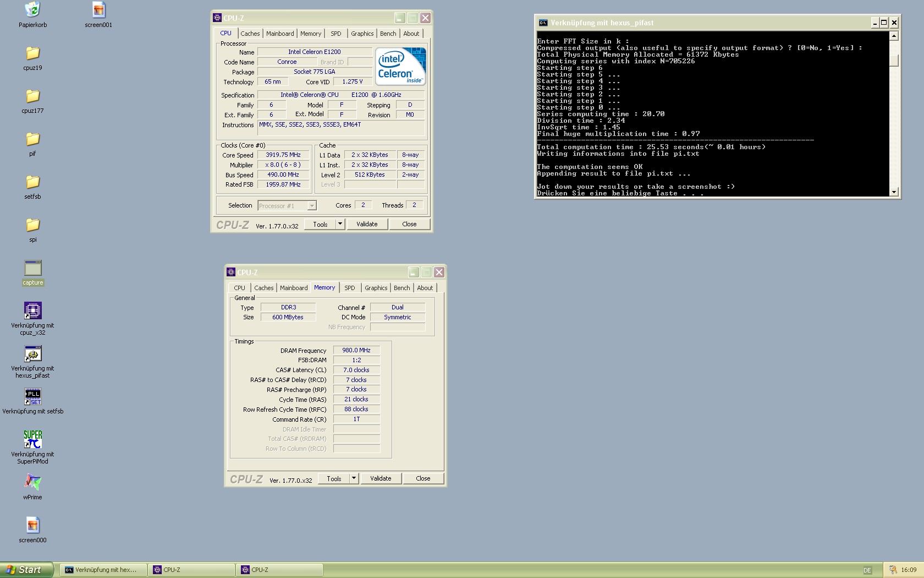Open the Start menu
924x578 pixels.
pos(26,570)
